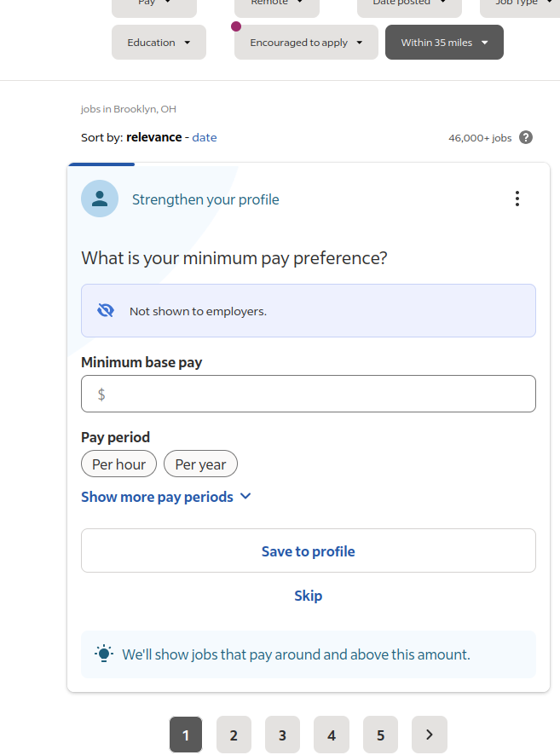This screenshot has width=560, height=755.
Task: Click the lightbulb tip icon
Action: click(x=104, y=654)
